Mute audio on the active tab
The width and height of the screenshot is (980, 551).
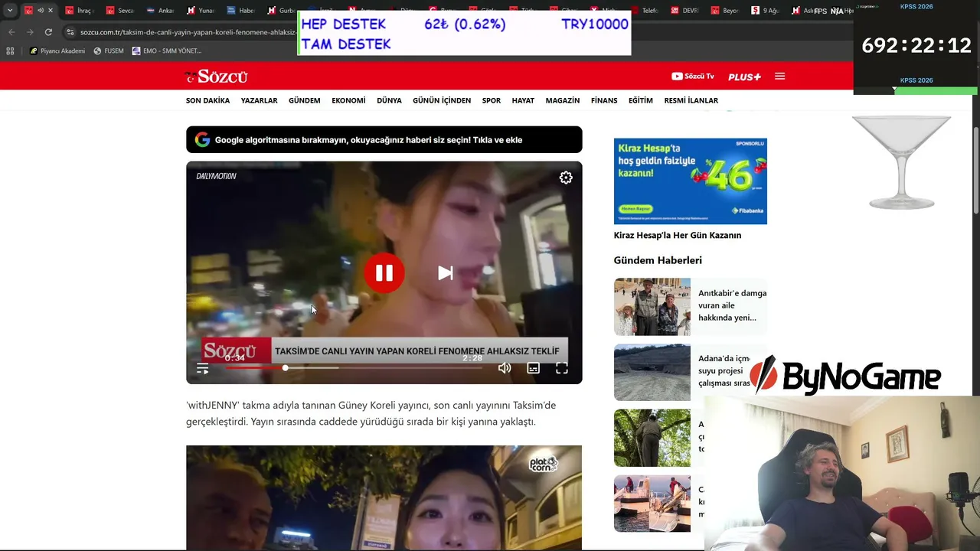(x=40, y=11)
